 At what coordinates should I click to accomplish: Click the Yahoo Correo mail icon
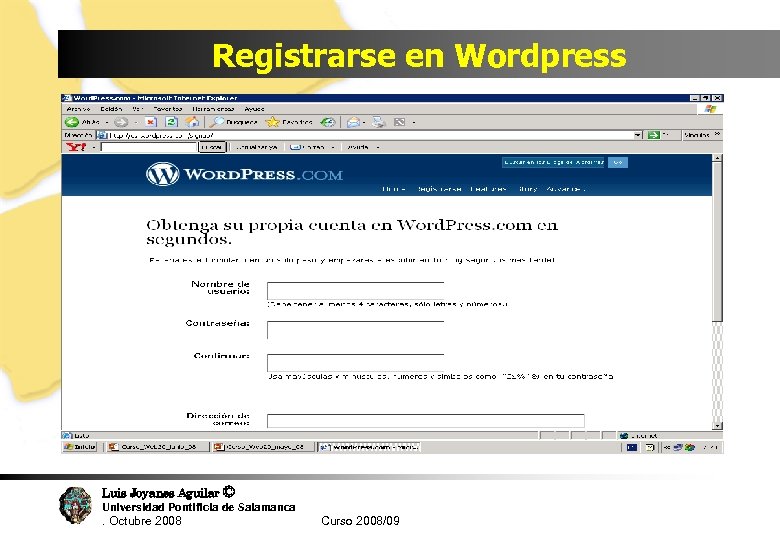tap(295, 147)
